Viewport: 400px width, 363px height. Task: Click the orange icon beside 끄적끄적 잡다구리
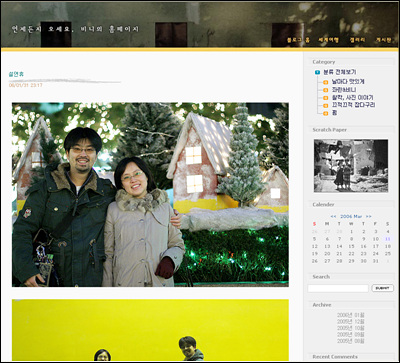326,106
